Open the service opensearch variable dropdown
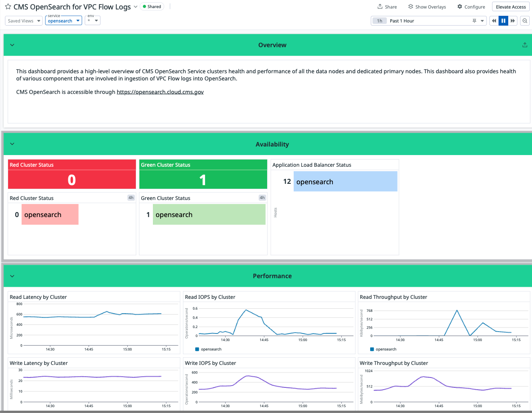Screen dimensions: 532x413 pyautogui.click(x=63, y=21)
